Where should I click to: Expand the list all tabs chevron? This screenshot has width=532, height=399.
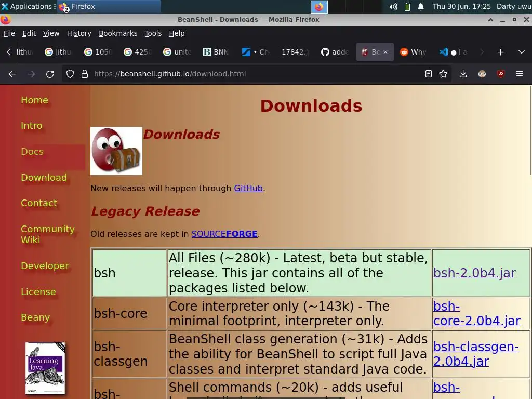[522, 52]
